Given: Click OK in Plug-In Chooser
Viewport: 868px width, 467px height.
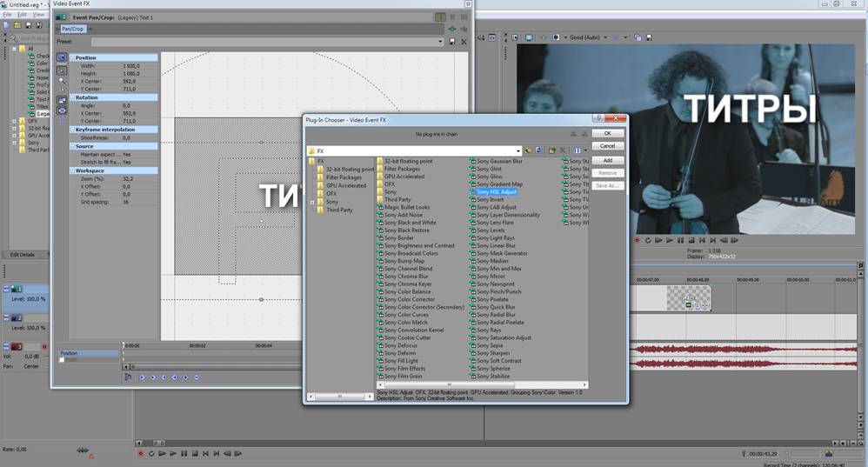Looking at the screenshot, I should [x=608, y=133].
